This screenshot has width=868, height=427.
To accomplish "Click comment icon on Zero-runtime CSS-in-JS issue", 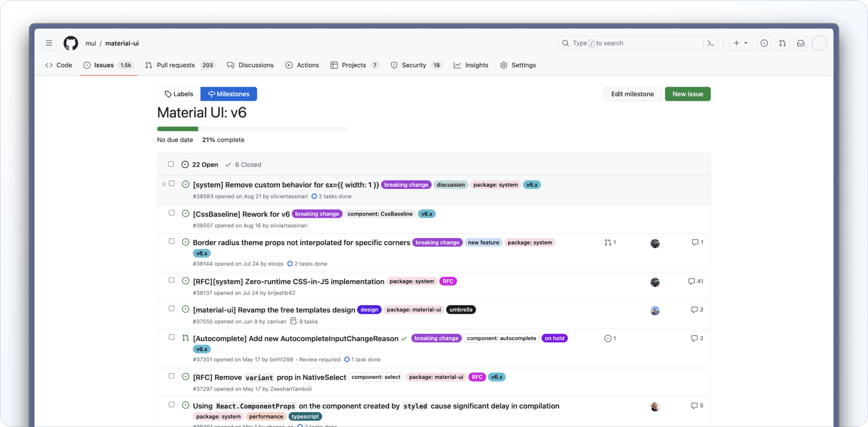I will point(692,281).
